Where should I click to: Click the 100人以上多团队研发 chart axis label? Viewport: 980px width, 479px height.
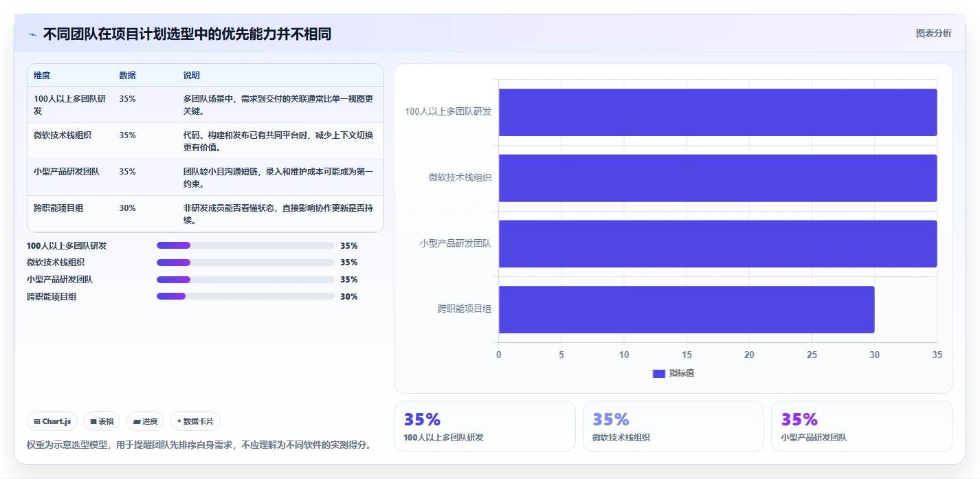(448, 111)
